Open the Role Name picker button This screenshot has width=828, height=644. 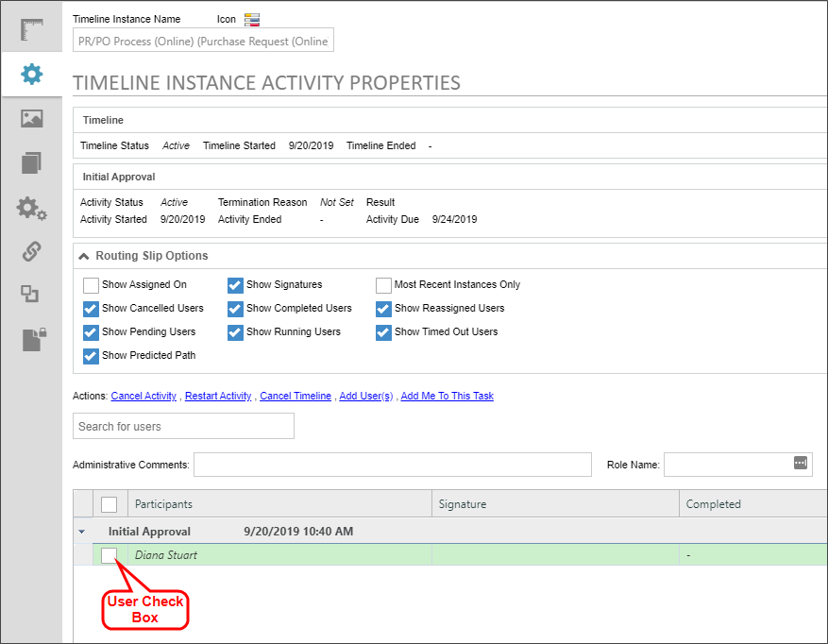pos(800,463)
